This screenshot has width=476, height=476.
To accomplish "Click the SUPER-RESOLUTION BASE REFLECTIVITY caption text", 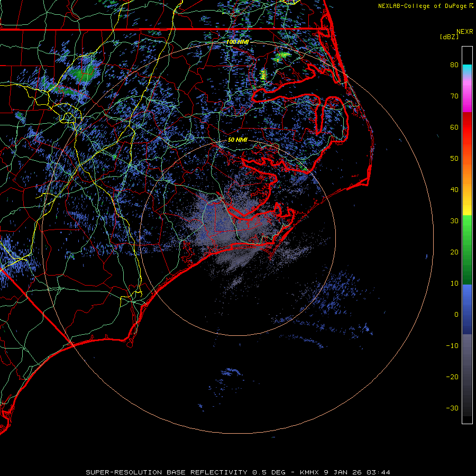I will (x=167, y=472).
